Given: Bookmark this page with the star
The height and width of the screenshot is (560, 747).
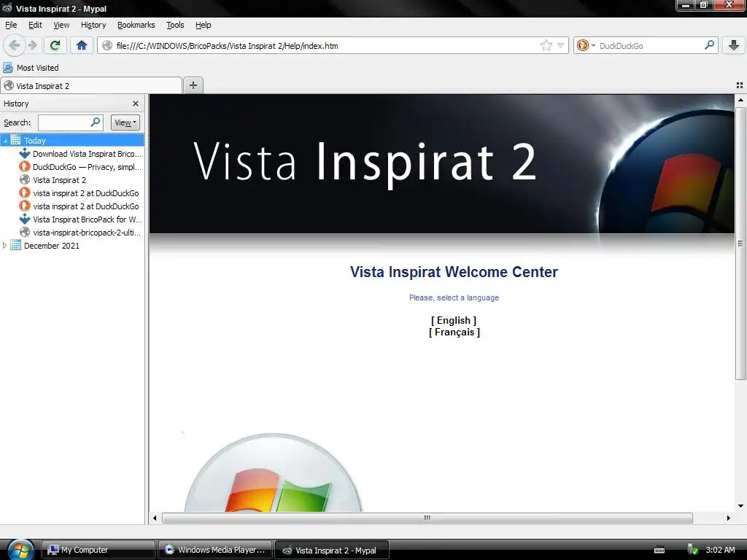Looking at the screenshot, I should coord(546,46).
